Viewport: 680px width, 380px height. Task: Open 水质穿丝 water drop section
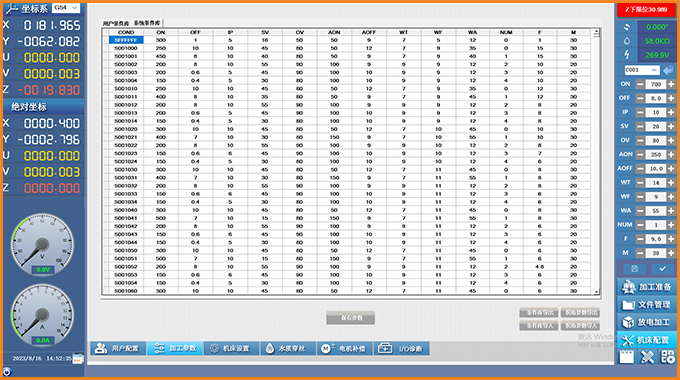coord(288,348)
